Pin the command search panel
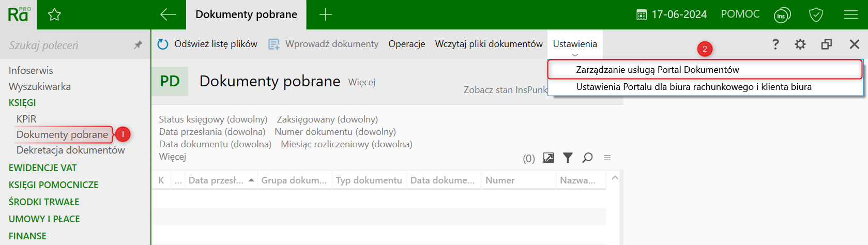868x245 pixels. (x=138, y=45)
